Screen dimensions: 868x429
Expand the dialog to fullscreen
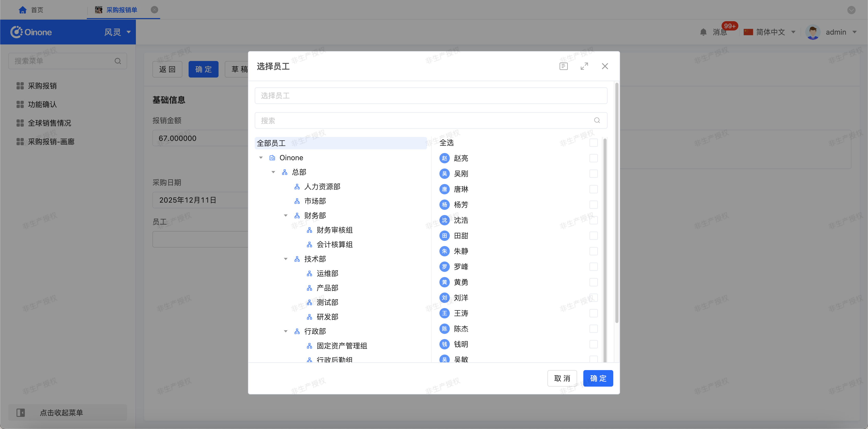[584, 66]
